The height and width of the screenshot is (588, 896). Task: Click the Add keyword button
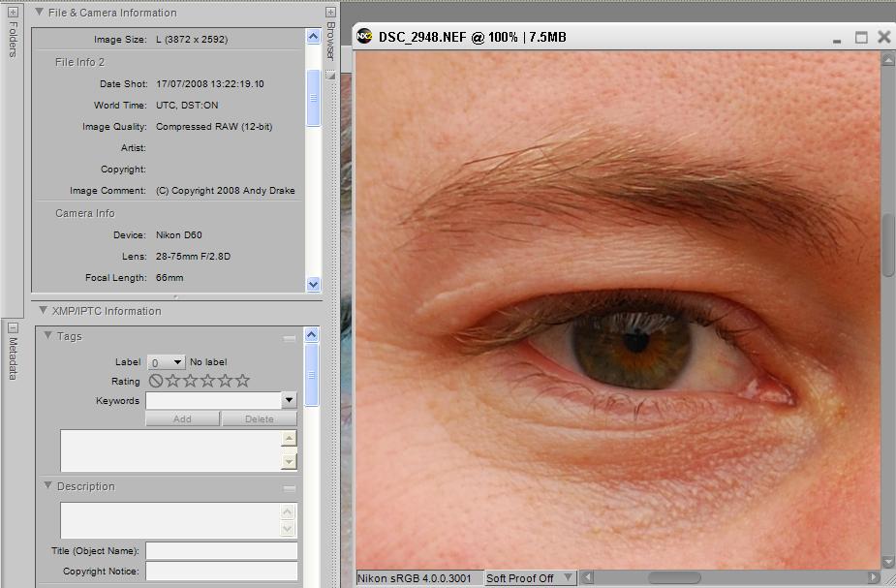tap(182, 418)
